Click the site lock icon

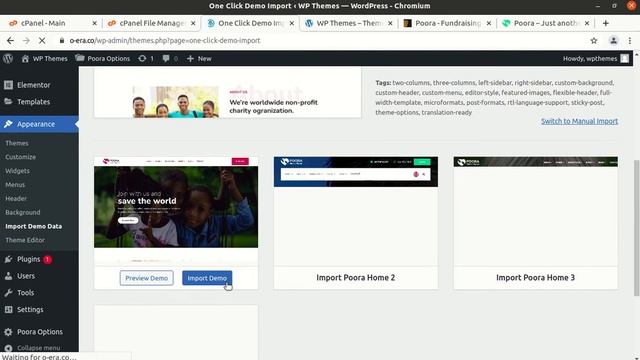point(62,40)
